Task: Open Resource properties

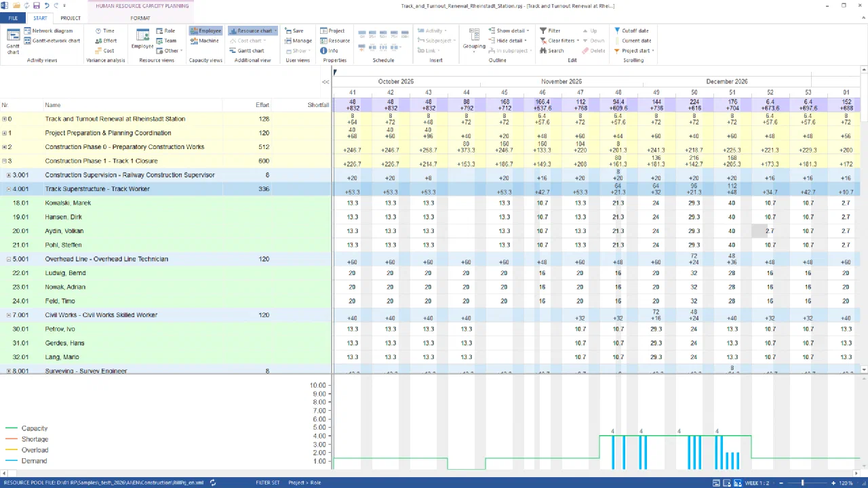Action: 335,41
